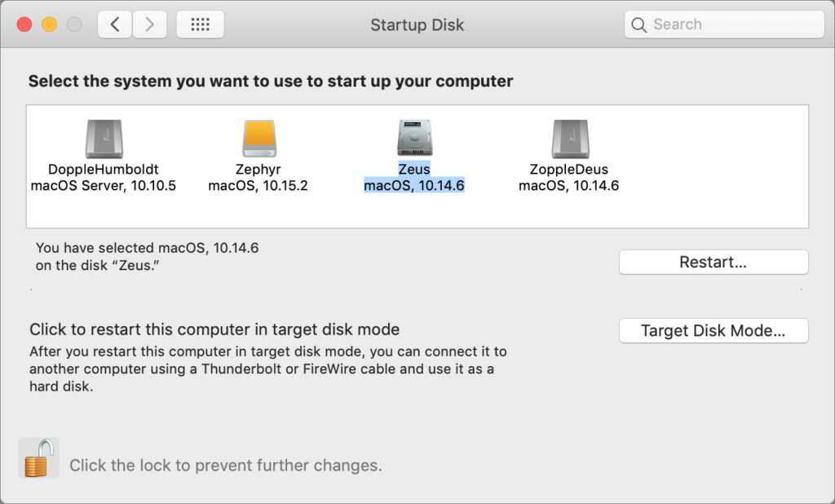Click the macOS Server, 10.10.5 label
The image size is (835, 504).
tap(104, 186)
